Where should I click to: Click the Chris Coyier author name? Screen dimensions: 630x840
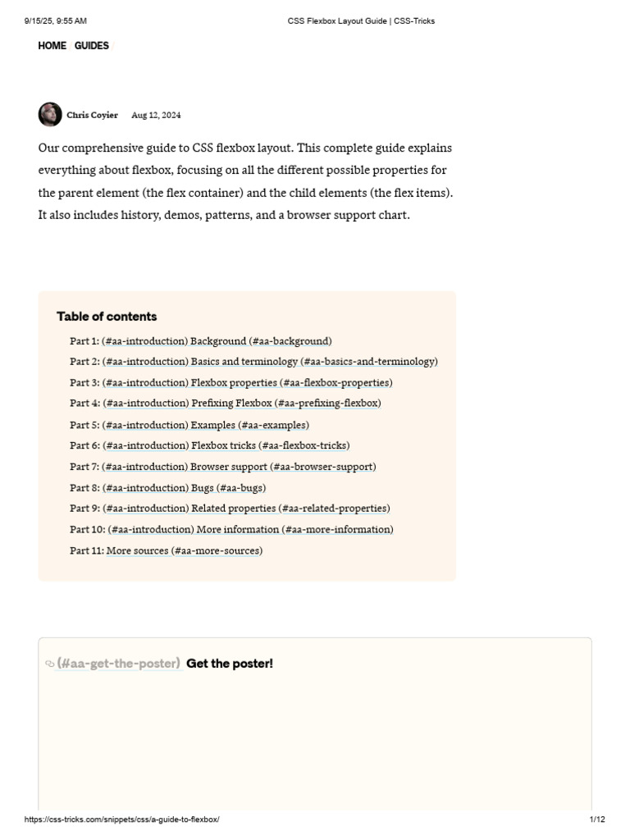coord(92,115)
